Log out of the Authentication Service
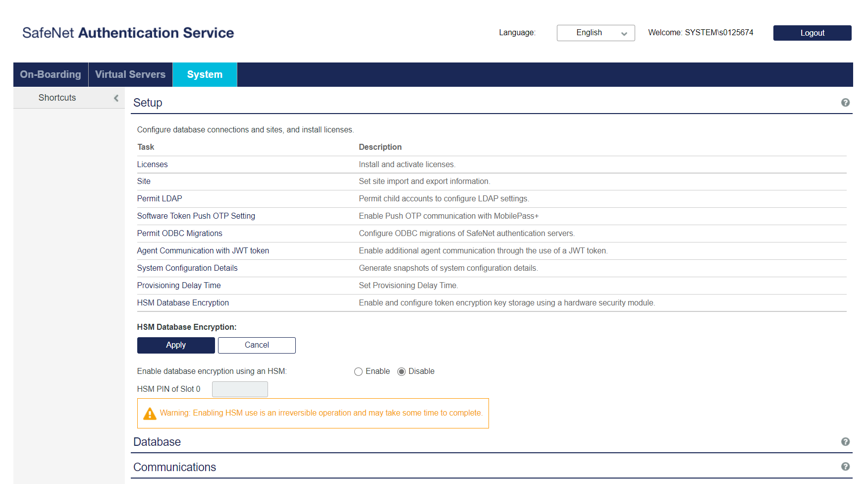 812,33
